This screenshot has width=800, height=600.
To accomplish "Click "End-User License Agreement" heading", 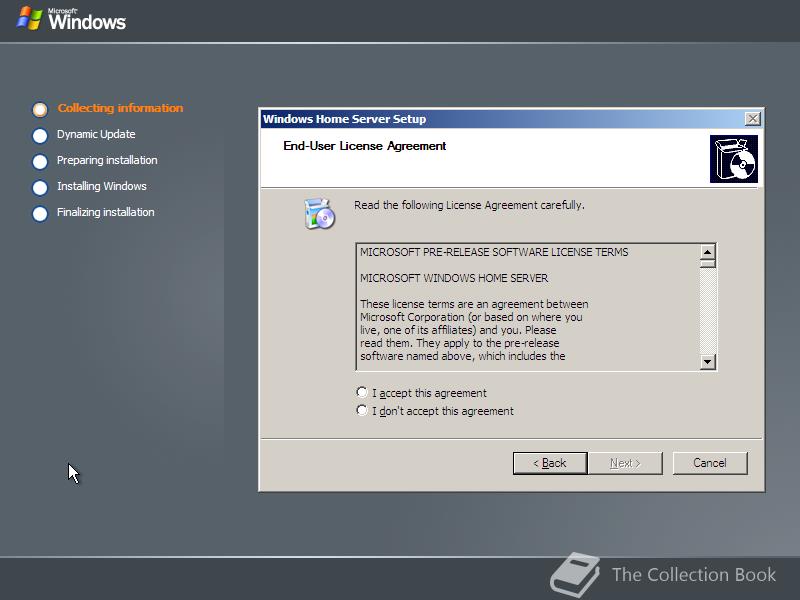I will coord(364,146).
